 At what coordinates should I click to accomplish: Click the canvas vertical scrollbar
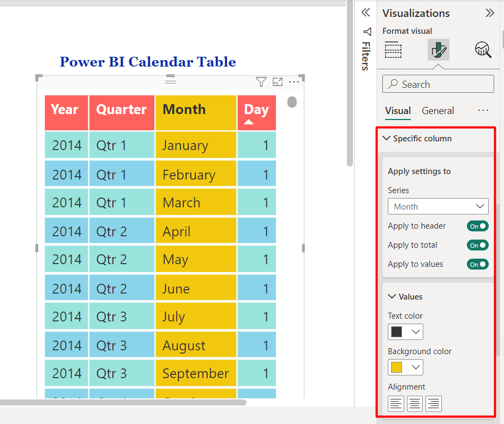tap(350, 83)
